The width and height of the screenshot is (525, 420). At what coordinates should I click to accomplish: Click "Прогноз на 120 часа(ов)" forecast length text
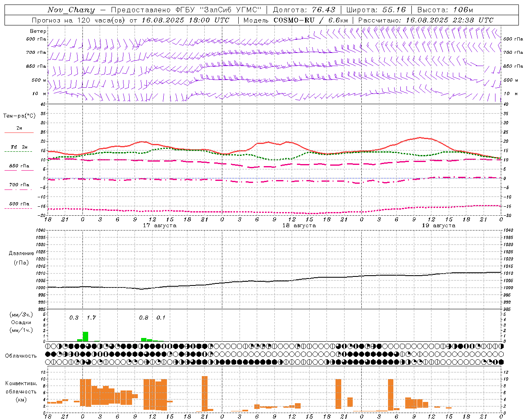79,20
